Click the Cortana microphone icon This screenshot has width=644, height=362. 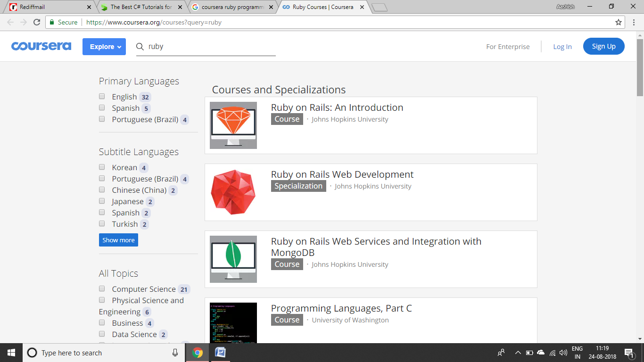pos(175,353)
